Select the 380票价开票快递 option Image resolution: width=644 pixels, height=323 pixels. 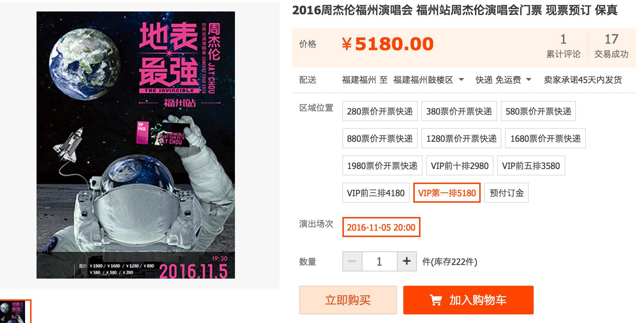pyautogui.click(x=459, y=111)
